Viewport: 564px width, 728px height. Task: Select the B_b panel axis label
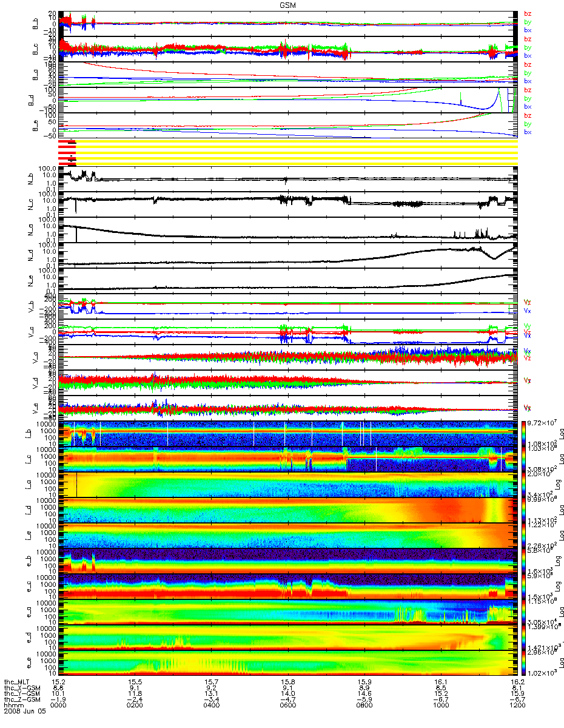click(36, 24)
